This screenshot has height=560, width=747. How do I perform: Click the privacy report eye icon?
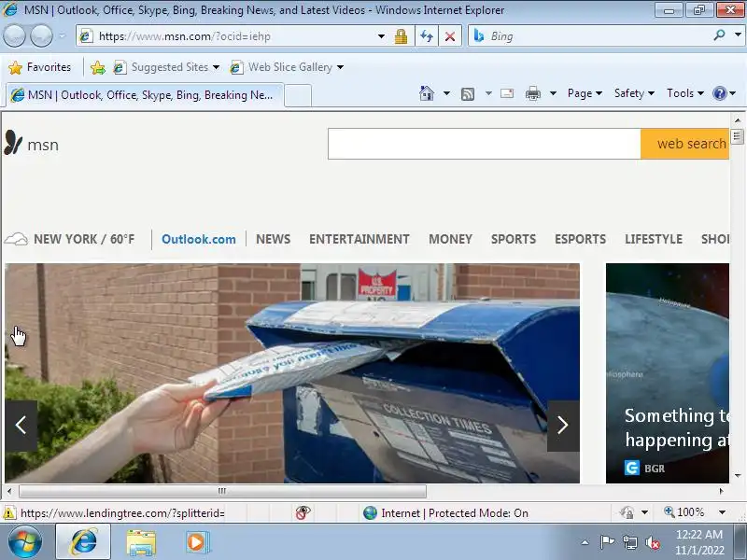point(303,512)
